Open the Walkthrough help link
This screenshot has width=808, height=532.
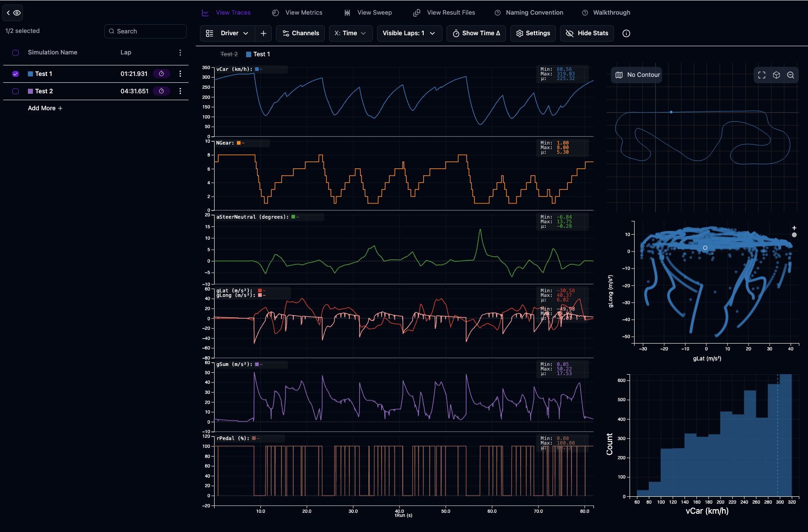click(x=606, y=13)
